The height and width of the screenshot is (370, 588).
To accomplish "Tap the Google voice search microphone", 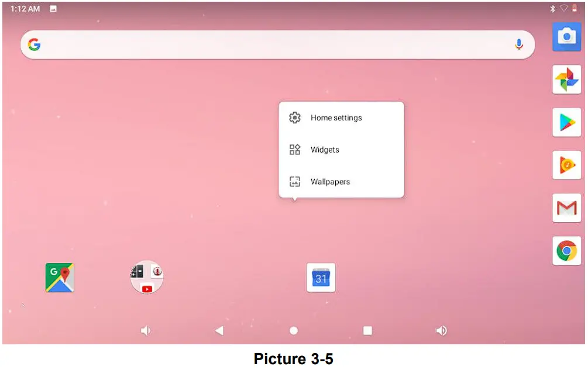I will [518, 44].
